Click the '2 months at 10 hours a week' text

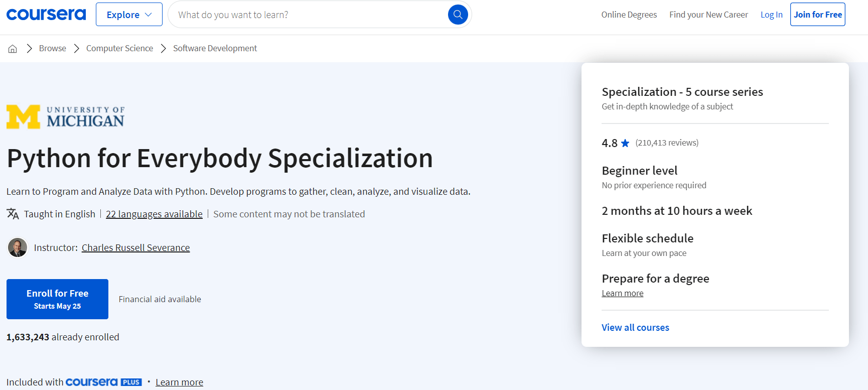677,211
